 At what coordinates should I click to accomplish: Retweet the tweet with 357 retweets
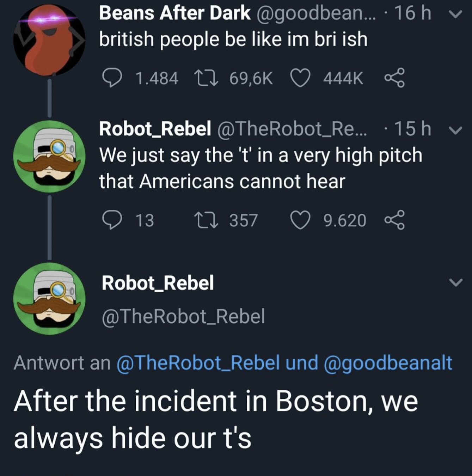click(x=207, y=220)
